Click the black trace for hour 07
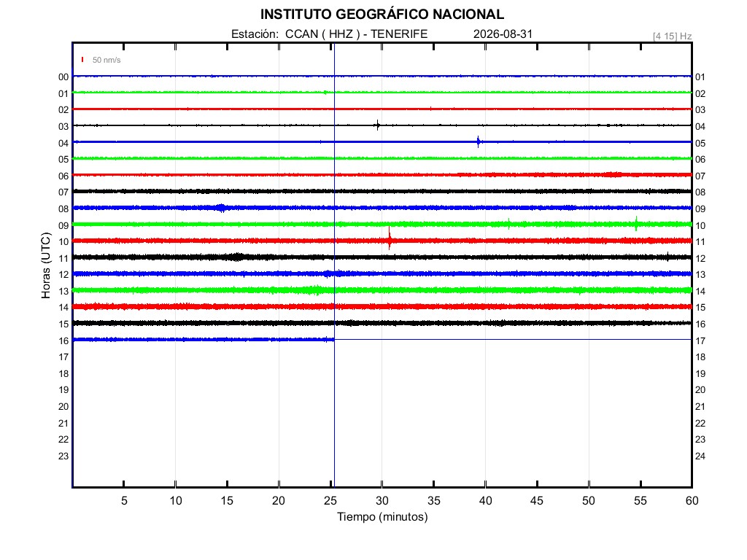Image resolution: width=747 pixels, height=560 pixels. pos(382,192)
